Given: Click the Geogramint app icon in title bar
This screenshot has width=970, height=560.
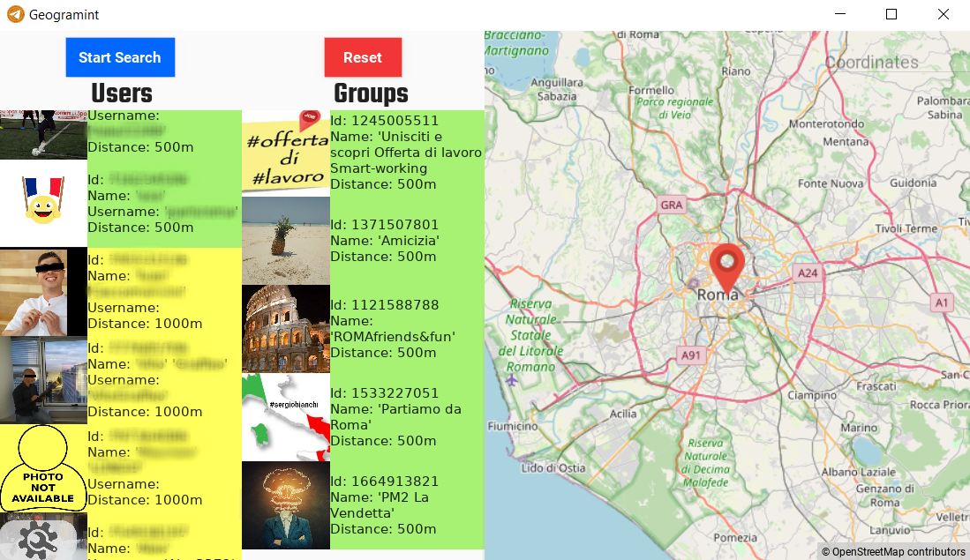Looking at the screenshot, I should (x=16, y=14).
